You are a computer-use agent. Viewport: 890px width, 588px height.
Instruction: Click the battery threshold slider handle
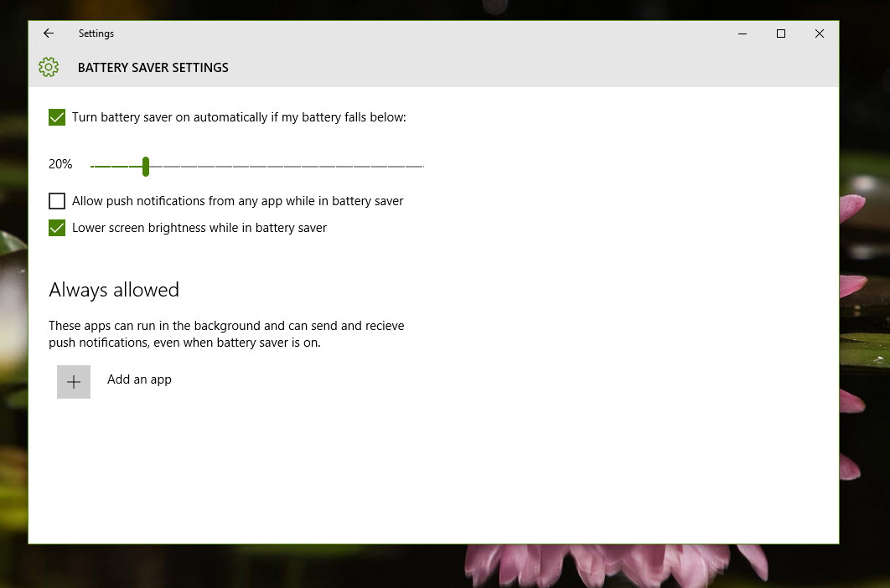point(147,165)
